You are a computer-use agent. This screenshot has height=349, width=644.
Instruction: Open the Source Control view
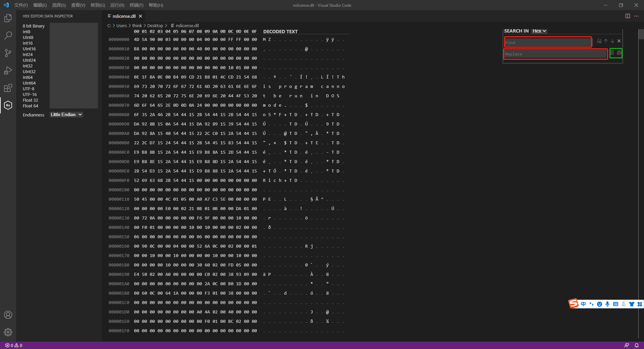coord(8,53)
